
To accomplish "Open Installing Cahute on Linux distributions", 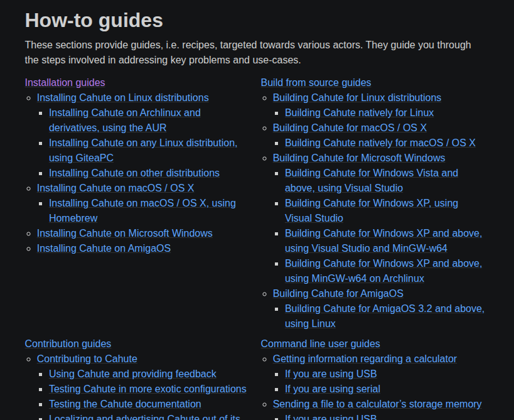I will pos(122,98).
